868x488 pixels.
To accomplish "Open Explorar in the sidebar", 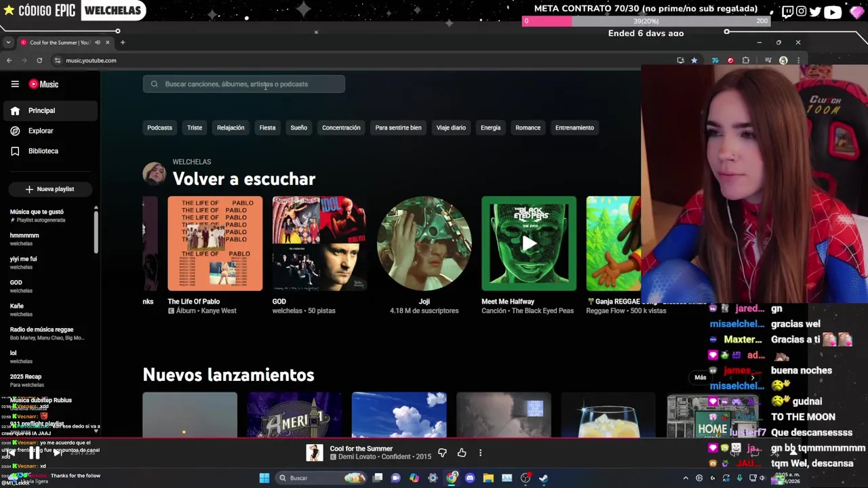I will [x=50, y=131].
